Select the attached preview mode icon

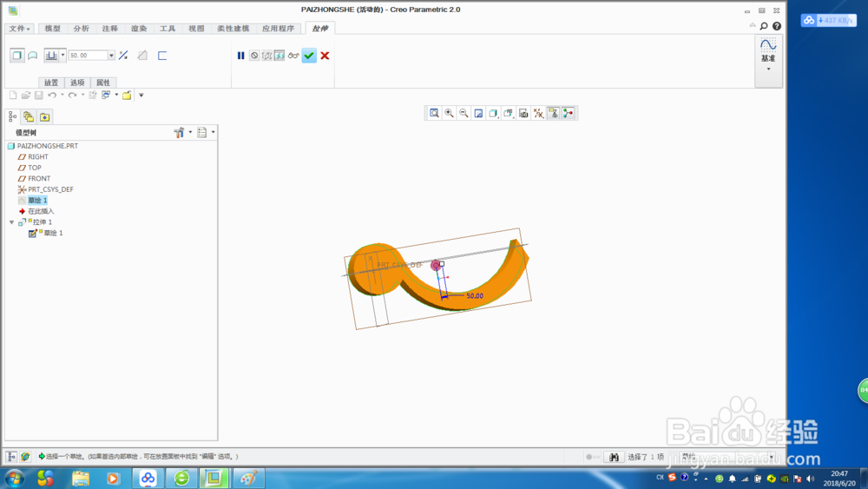pyautogui.click(x=279, y=56)
